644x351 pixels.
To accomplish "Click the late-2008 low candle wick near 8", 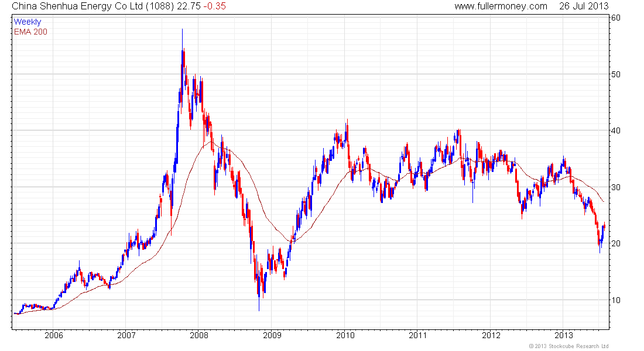I will point(259,303).
